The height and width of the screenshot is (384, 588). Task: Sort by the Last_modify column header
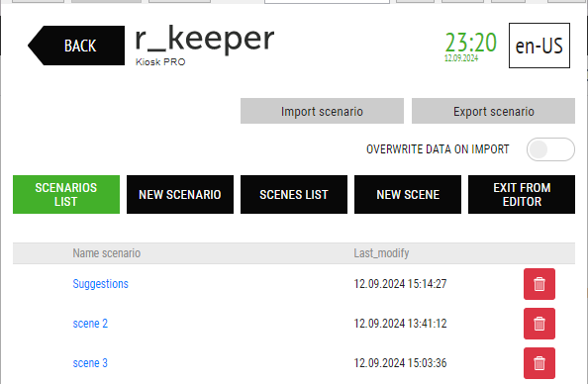tap(381, 253)
